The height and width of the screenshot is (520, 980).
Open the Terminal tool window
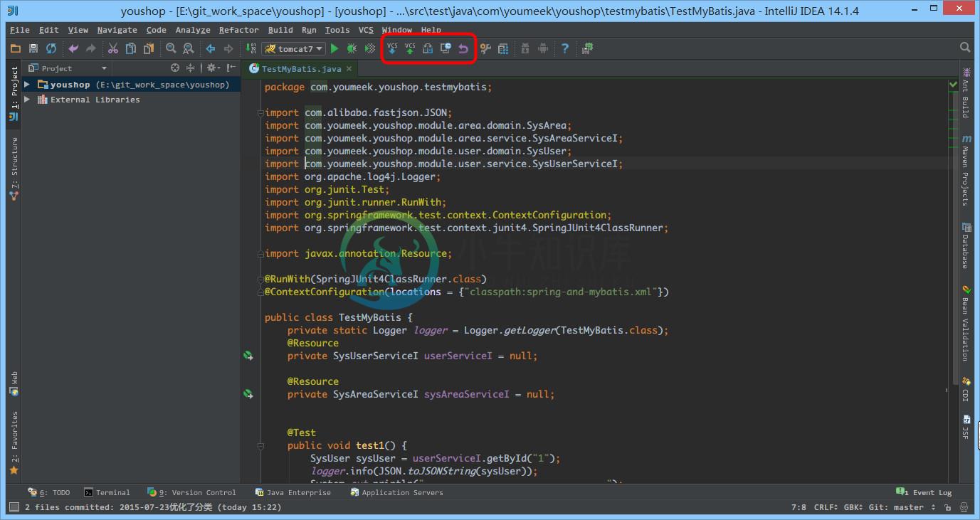pyautogui.click(x=107, y=492)
